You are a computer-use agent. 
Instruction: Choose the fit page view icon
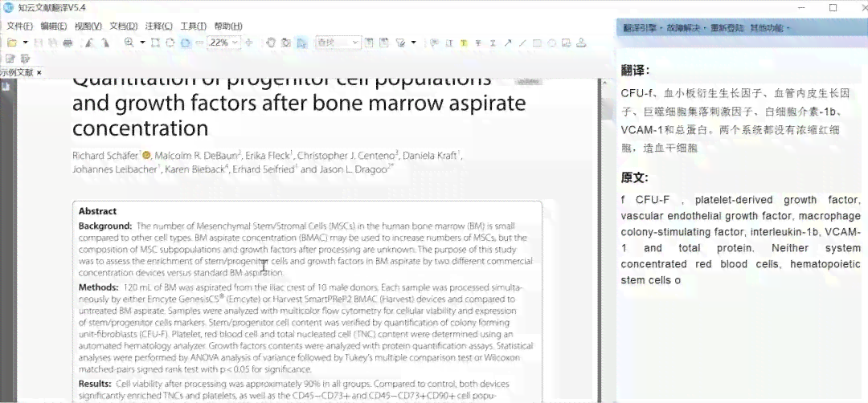pos(170,43)
